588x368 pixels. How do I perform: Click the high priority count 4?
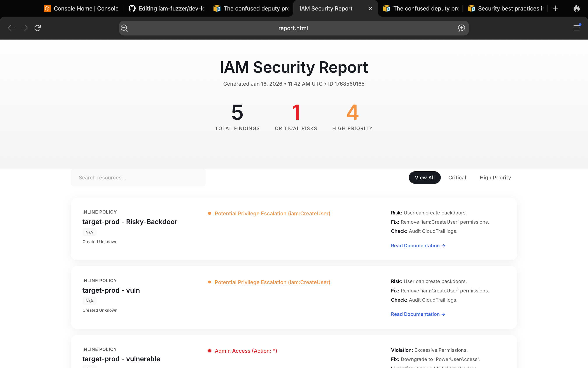click(x=352, y=112)
